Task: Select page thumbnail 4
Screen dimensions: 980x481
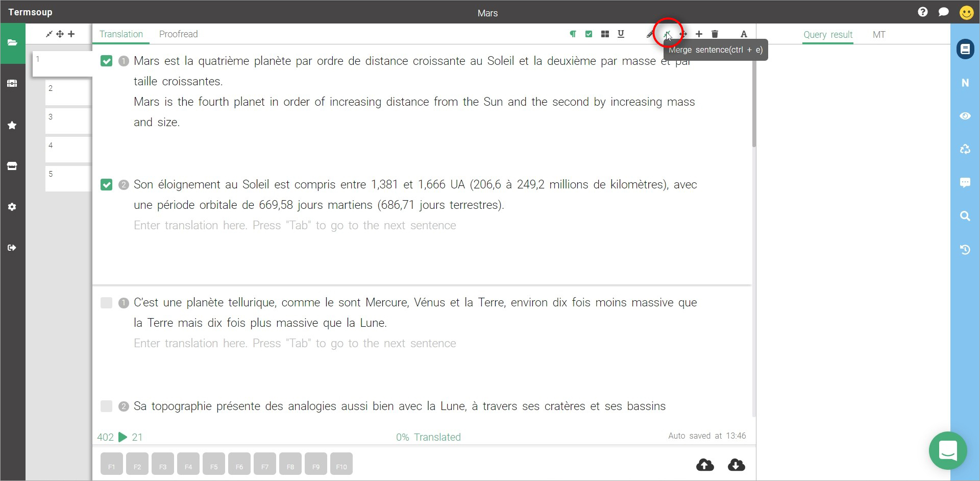Action: click(x=68, y=150)
